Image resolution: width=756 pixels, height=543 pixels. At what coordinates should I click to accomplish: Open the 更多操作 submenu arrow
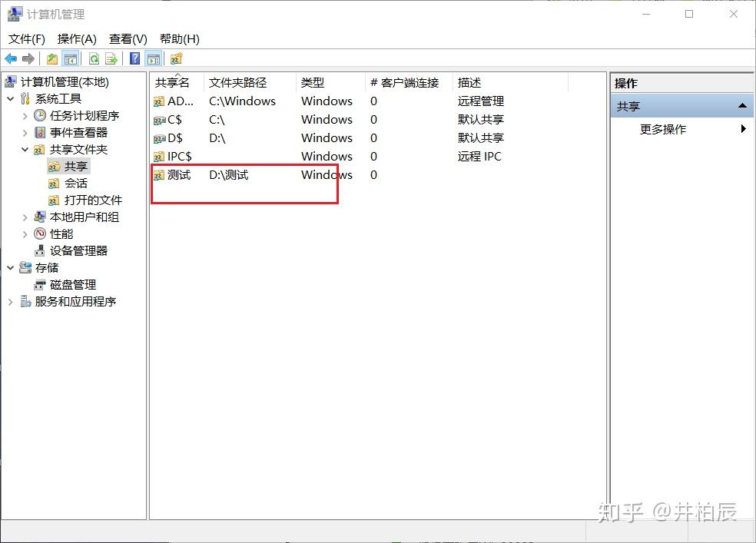point(744,128)
